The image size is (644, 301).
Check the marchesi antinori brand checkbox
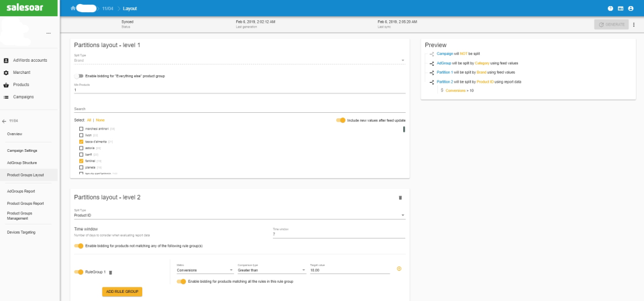81,129
